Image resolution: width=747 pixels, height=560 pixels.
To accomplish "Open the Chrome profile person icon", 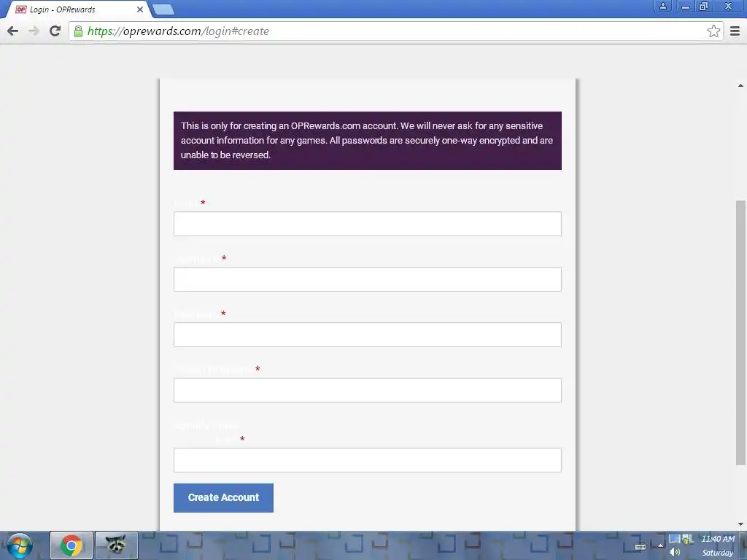I will point(662,6).
